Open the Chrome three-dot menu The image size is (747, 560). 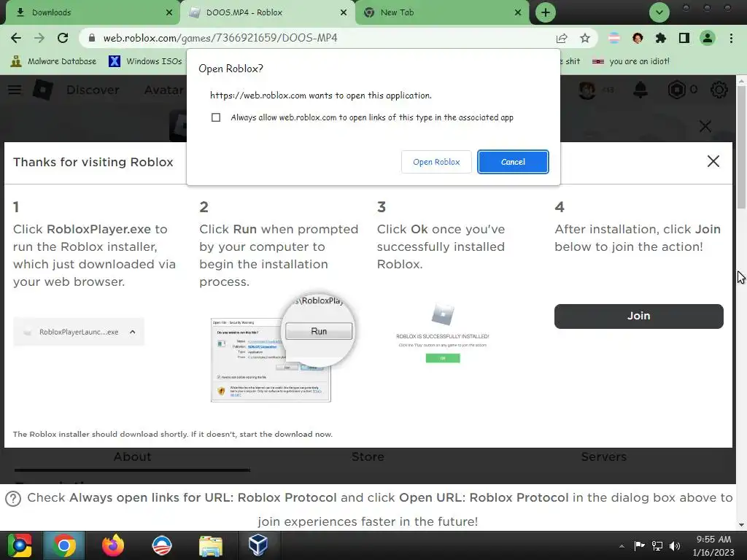coord(731,38)
